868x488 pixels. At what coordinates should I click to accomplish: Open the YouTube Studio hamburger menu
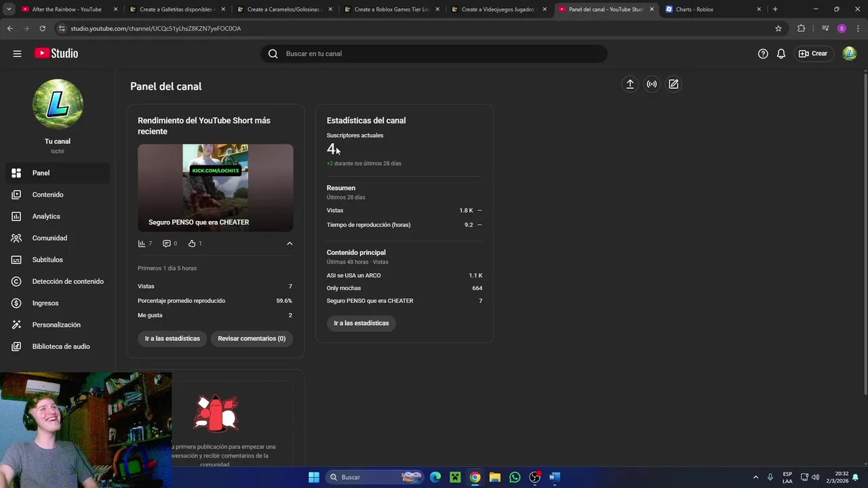(17, 54)
